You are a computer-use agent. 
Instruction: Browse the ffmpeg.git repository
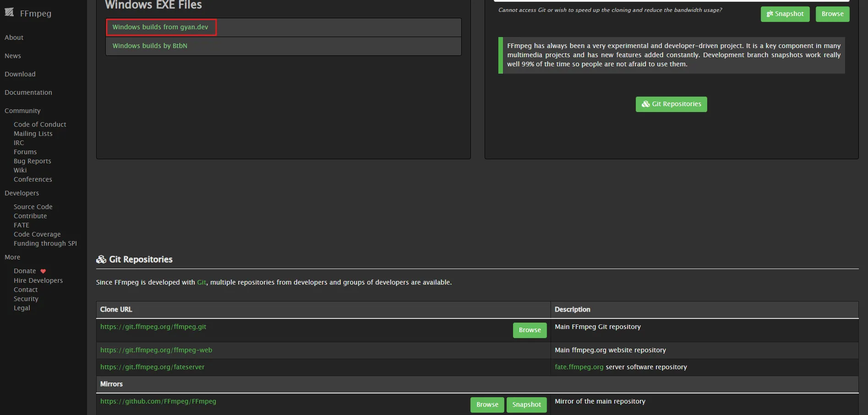[530, 330]
